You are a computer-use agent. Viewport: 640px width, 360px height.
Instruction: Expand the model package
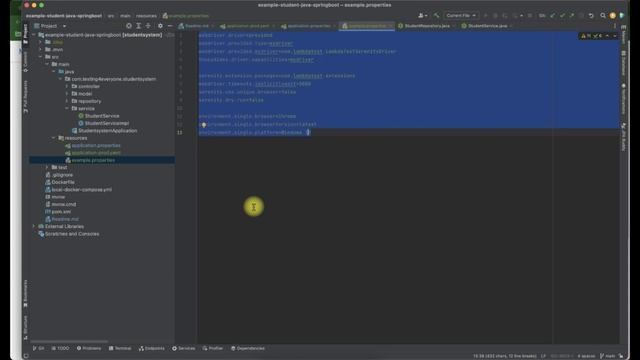[x=67, y=94]
